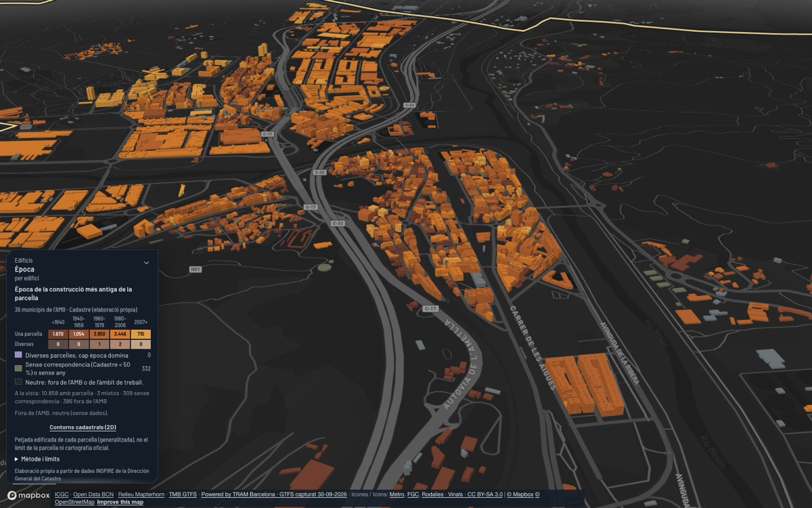This screenshot has width=812, height=508.
Task: Select the 3.950 swatch for 1960-1979
Action: (99, 334)
